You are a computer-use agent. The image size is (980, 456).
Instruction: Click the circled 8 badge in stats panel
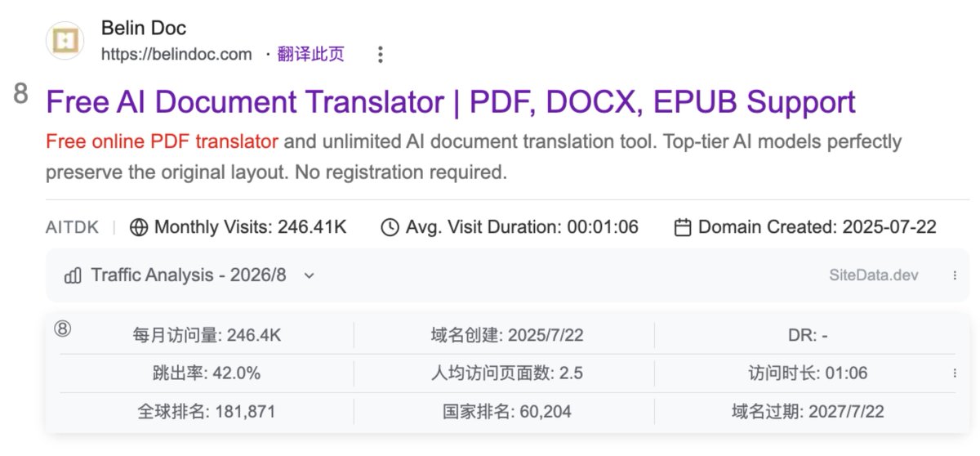pyautogui.click(x=63, y=329)
